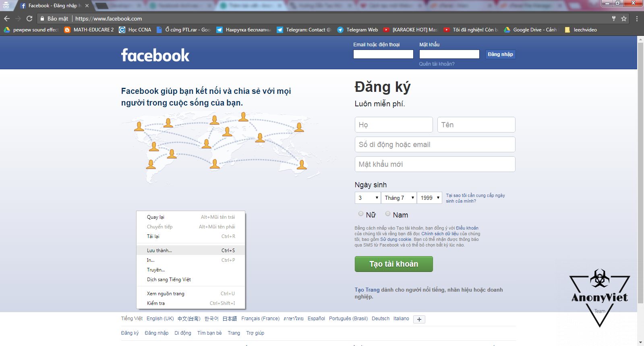This screenshot has height=346, width=644.
Task: Click the Quên tài khoản? link
Action: [437, 64]
